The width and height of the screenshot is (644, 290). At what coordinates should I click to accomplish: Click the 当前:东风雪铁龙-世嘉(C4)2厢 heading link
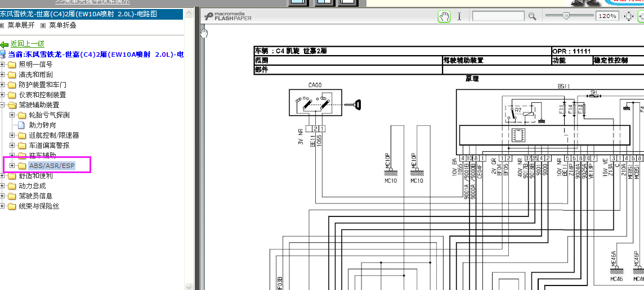(x=96, y=54)
